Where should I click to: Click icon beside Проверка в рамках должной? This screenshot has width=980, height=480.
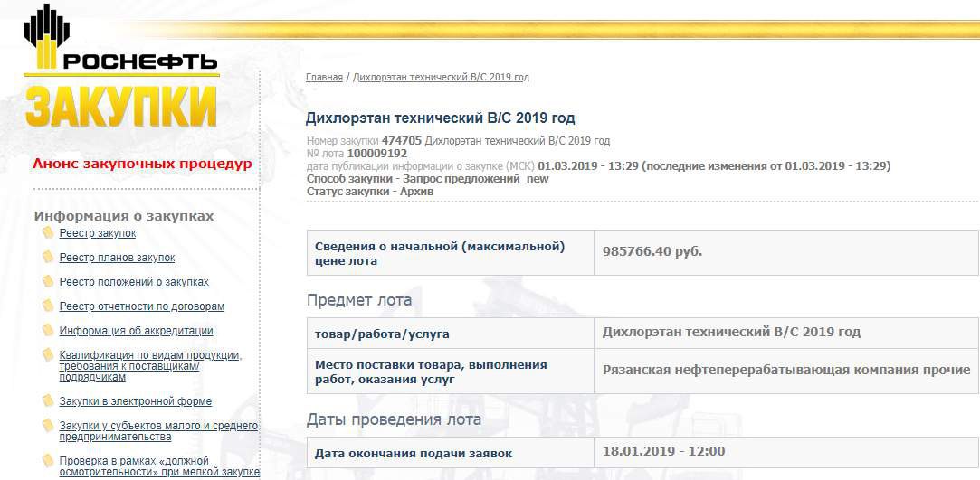click(48, 461)
